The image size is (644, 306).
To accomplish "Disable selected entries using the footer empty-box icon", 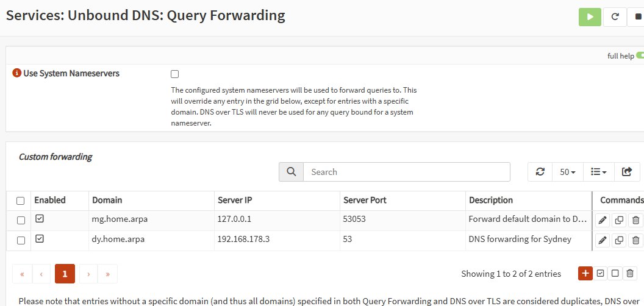I will pyautogui.click(x=615, y=273).
